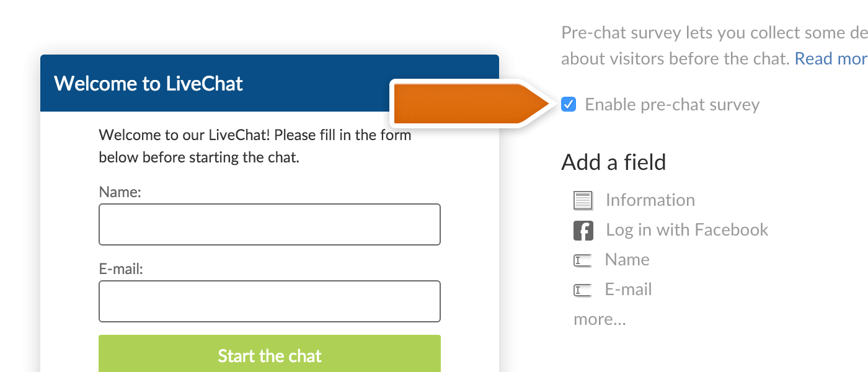The width and height of the screenshot is (868, 372).
Task: Click the Information field icon
Action: point(583,200)
